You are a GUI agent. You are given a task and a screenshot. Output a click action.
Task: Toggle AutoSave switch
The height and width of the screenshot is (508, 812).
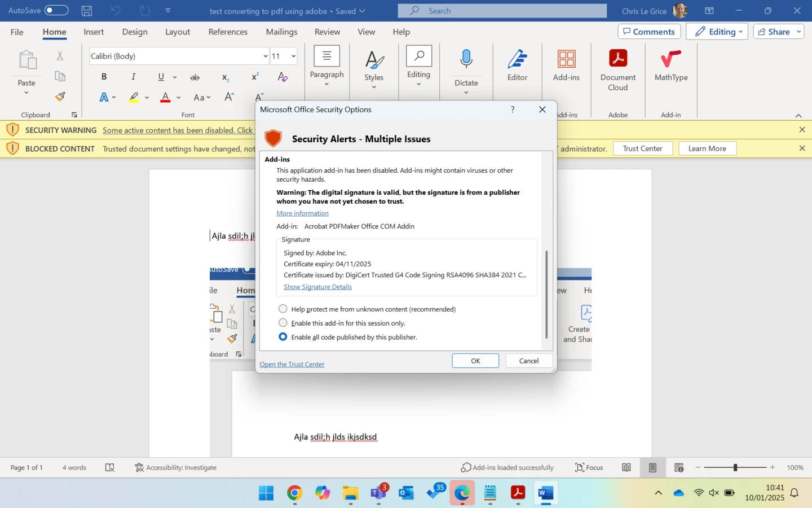click(x=56, y=11)
